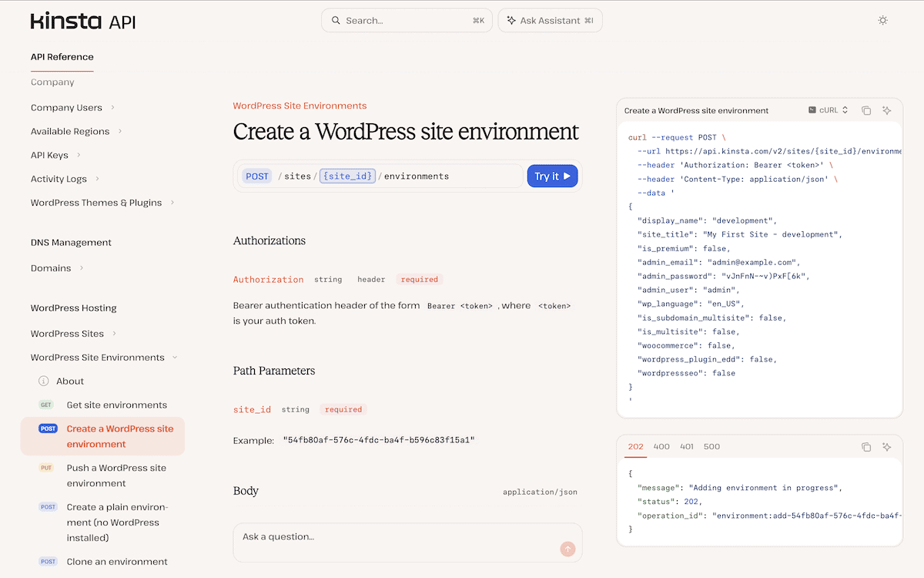Click the terminal icon next to cURL
Screen dimensions: 924x578
(x=812, y=110)
